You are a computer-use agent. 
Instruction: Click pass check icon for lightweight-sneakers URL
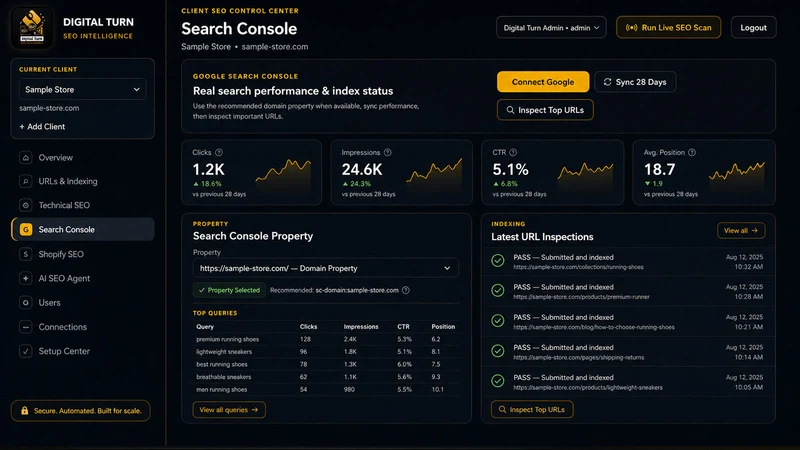(x=498, y=381)
